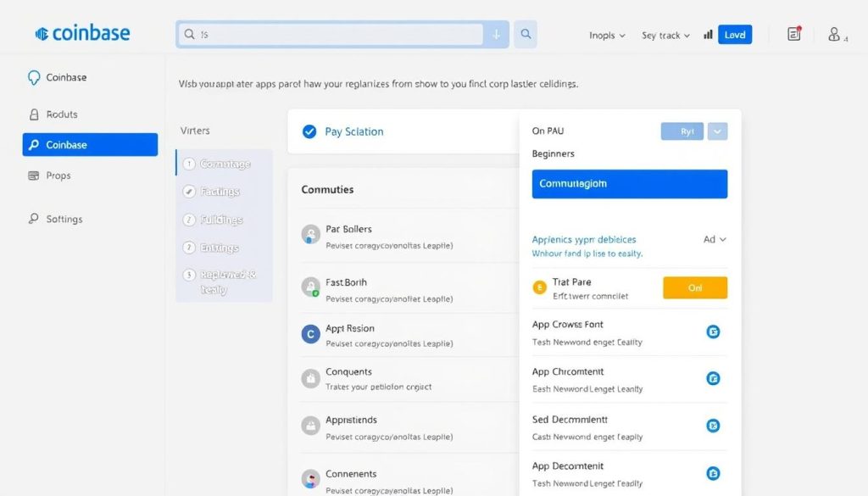Click the App Crowss Font label
The height and width of the screenshot is (496, 868).
point(567,325)
